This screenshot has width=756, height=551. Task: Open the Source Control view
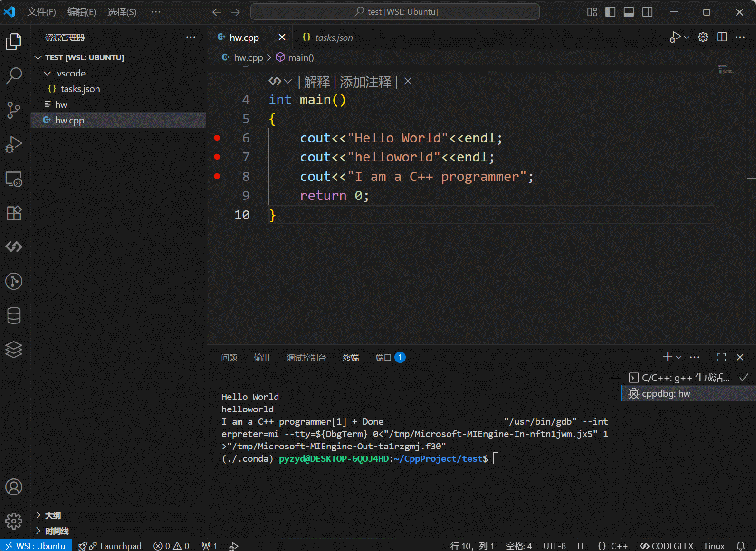(x=14, y=110)
